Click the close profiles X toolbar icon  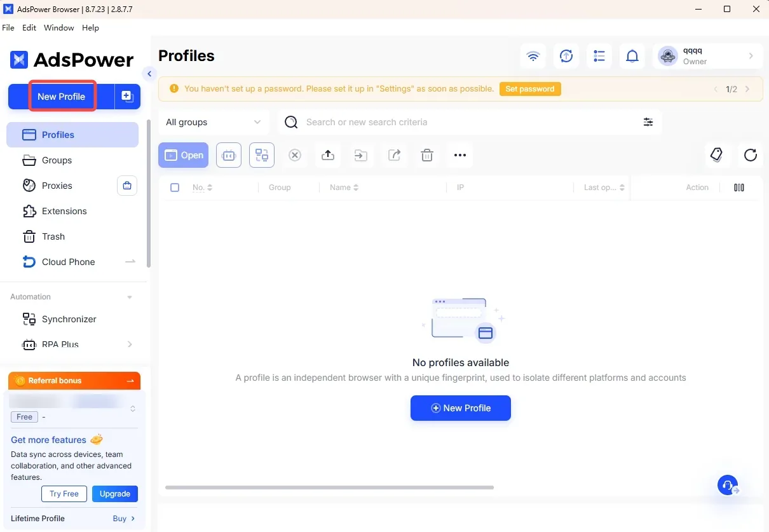pos(295,155)
